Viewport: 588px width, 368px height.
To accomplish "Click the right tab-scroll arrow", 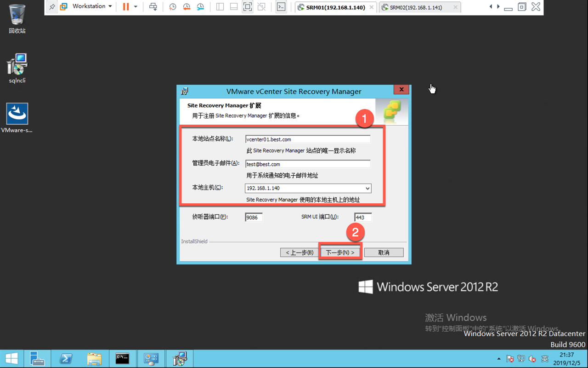I will (498, 7).
